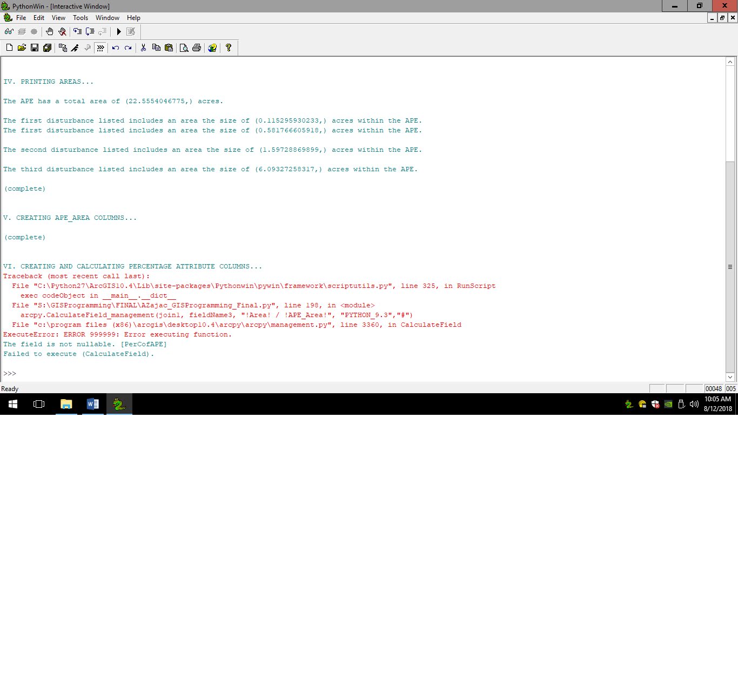Toggle the watch breakpoint hand icon
The image size is (738, 700).
50,31
